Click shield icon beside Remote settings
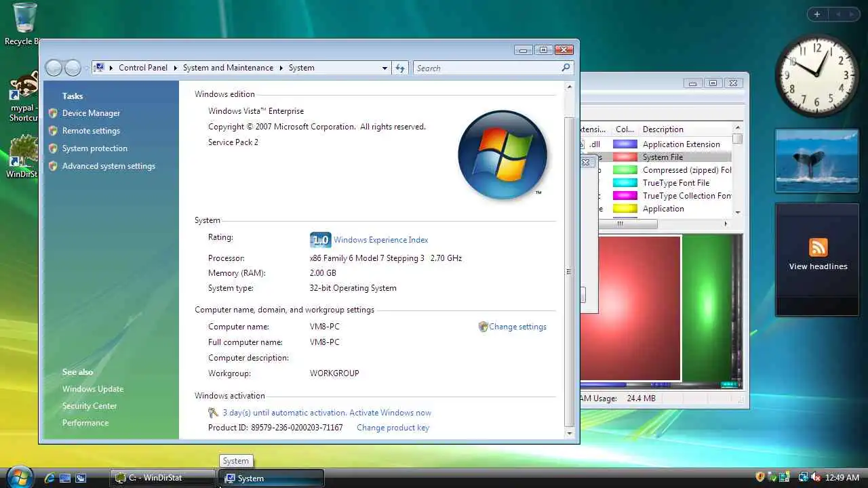The height and width of the screenshot is (488, 868). pos(53,131)
